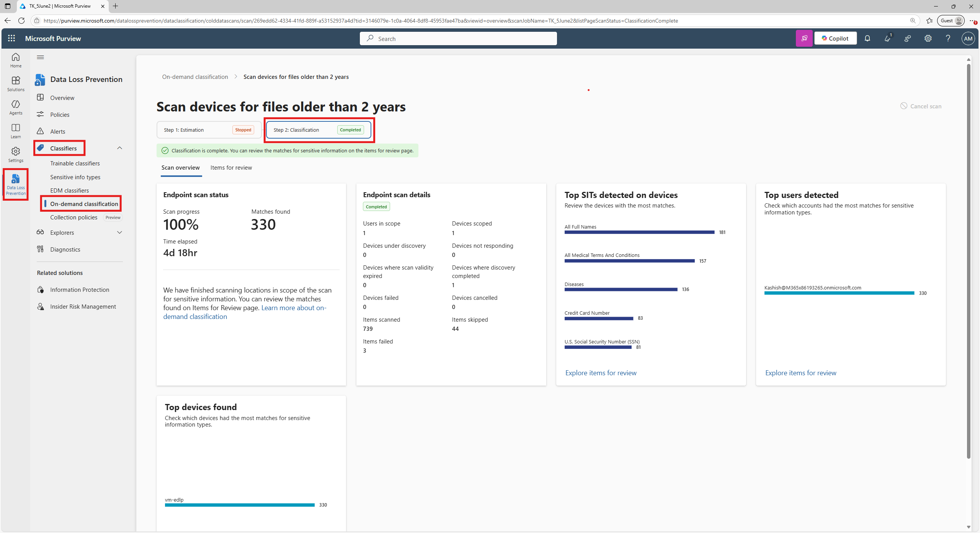980x533 pixels.
Task: Open browser zoom magnifier icon
Action: [913, 21]
